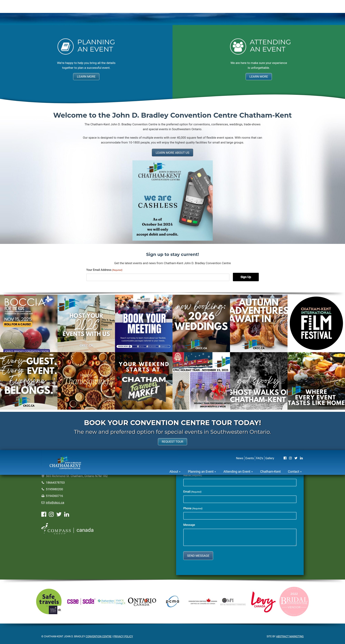Open the Chatham Farmers Market post
The height and width of the screenshot is (644, 345).
tap(144, 381)
